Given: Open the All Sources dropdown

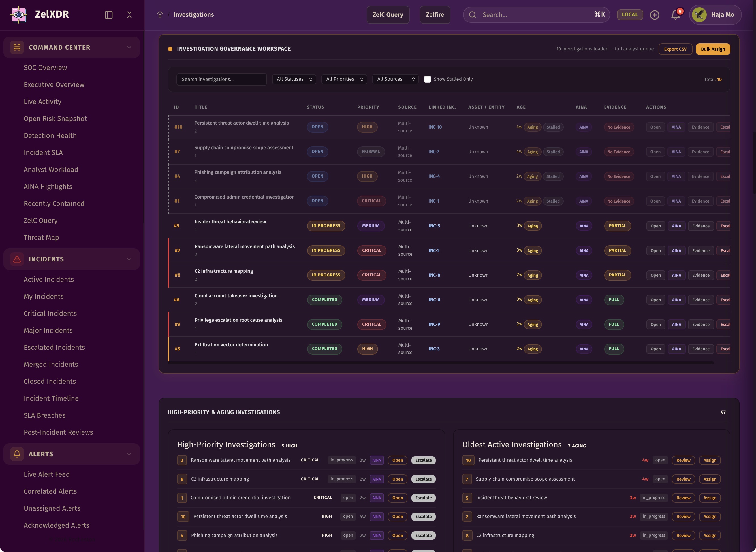Looking at the screenshot, I should (395, 79).
